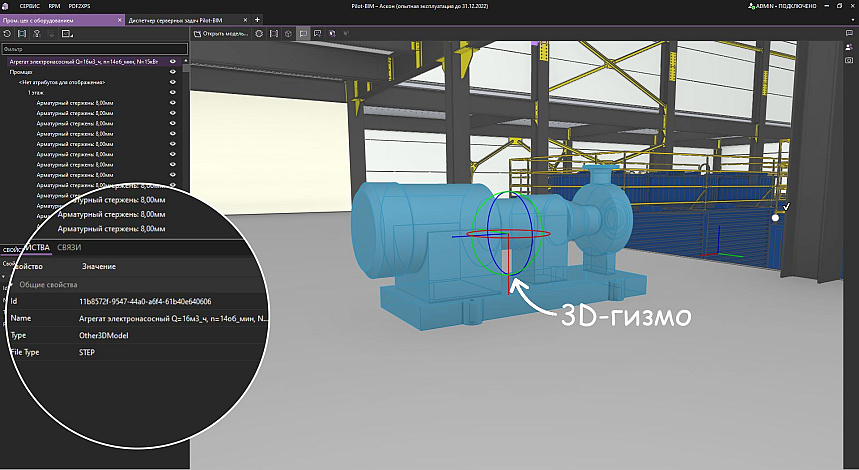Image resolution: width=859 pixels, height=470 pixels.
Task: Toggle visibility of the Промцех node
Action: click(173, 72)
